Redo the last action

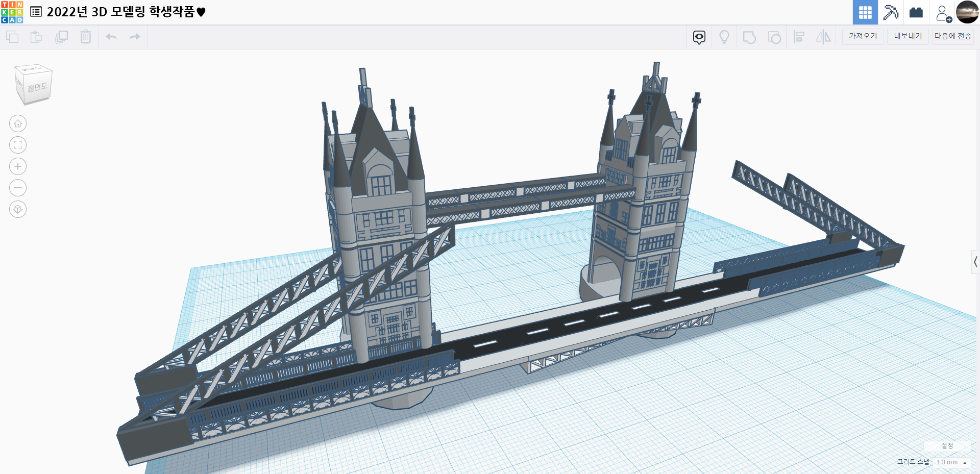(135, 37)
